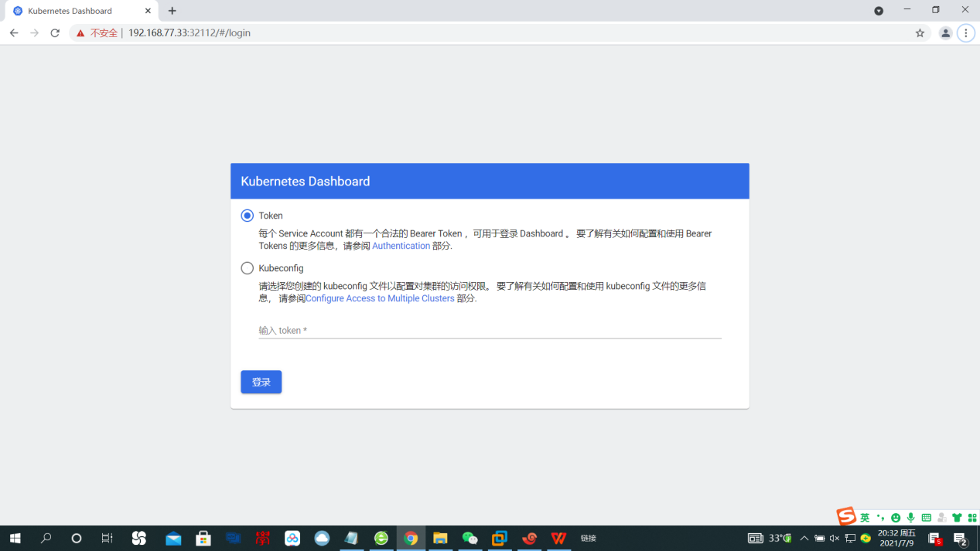The height and width of the screenshot is (551, 980).
Task: Open the dark blue monitor app in taskbar
Action: (x=233, y=538)
